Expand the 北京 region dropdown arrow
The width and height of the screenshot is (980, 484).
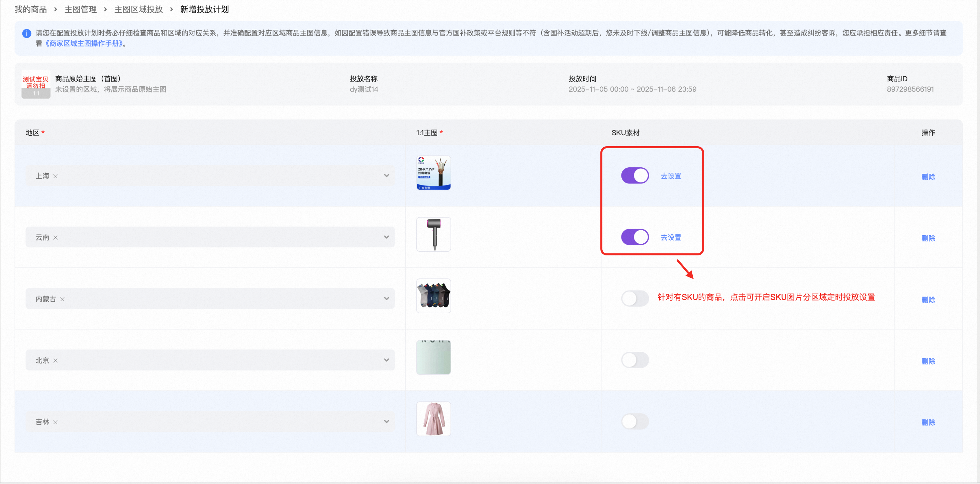386,360
